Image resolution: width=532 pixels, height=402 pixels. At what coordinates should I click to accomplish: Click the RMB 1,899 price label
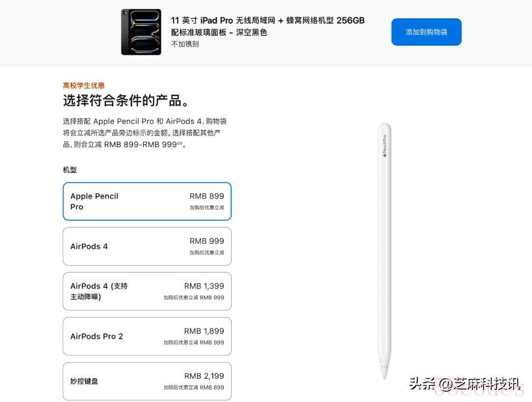tap(204, 331)
